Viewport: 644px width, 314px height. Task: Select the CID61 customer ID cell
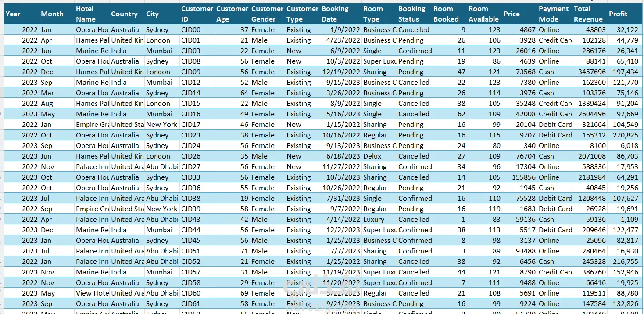[x=197, y=304]
